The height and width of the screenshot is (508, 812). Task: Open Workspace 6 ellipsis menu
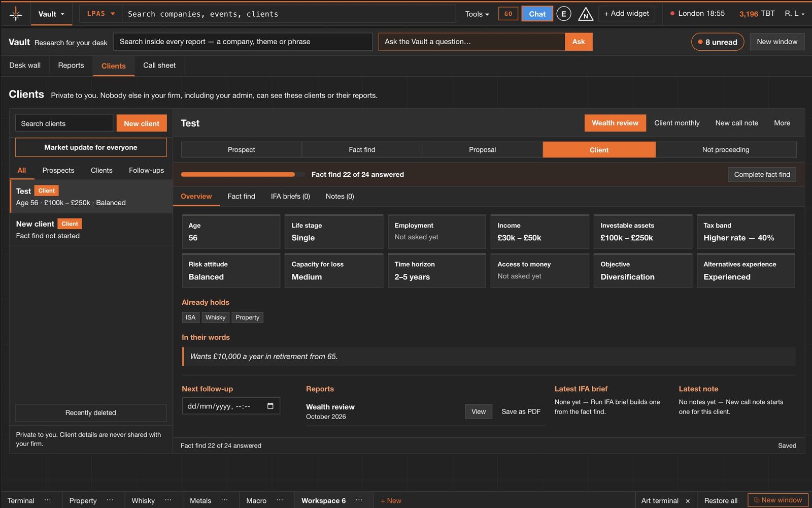359,500
